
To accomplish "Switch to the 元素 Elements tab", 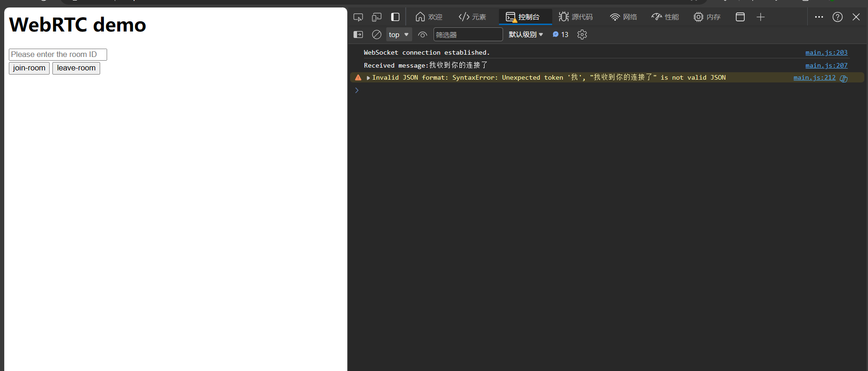I will [x=472, y=17].
